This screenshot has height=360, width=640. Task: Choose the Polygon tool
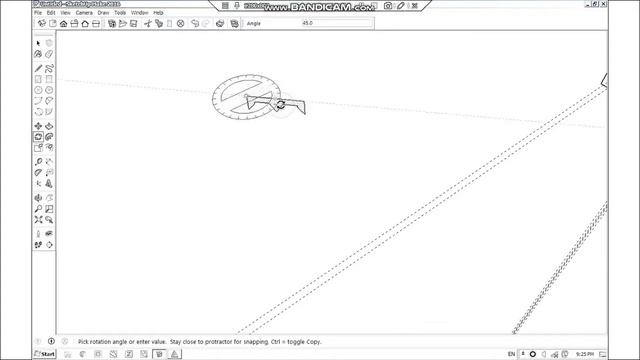pyautogui.click(x=49, y=90)
